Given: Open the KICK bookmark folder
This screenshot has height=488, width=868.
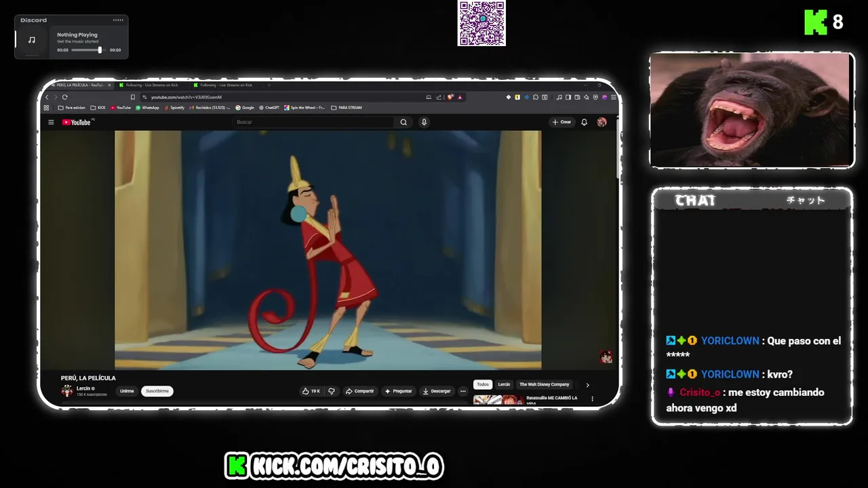Looking at the screenshot, I should tap(98, 108).
